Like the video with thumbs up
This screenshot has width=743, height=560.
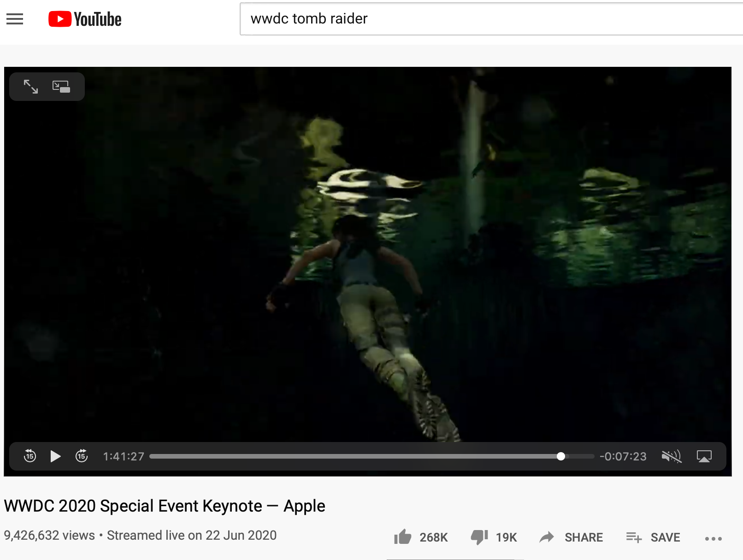click(x=402, y=537)
